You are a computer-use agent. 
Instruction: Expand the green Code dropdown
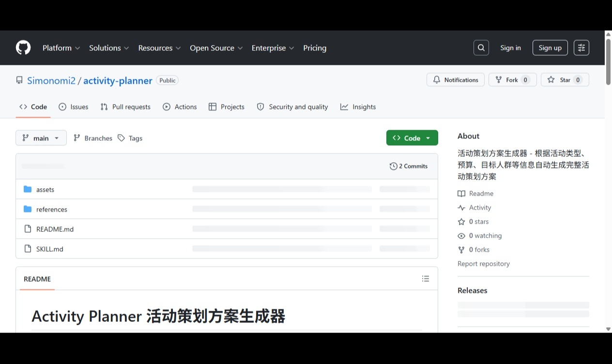click(412, 138)
